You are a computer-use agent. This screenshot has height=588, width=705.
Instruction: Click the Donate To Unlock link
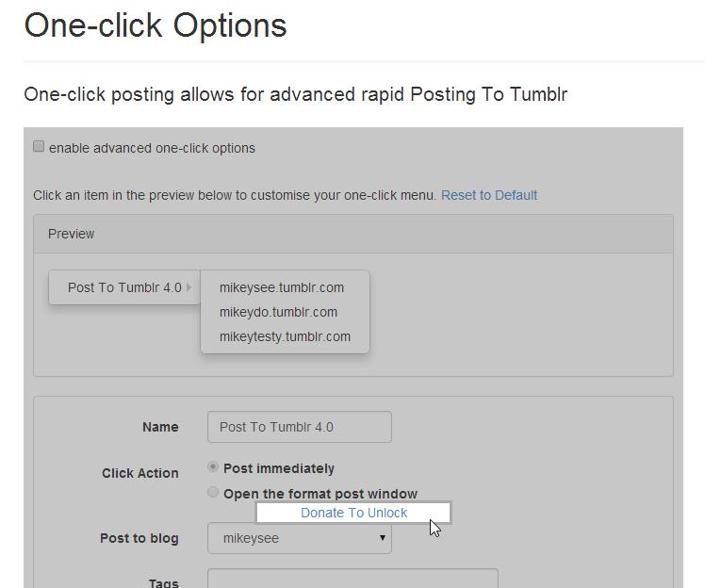[353, 513]
